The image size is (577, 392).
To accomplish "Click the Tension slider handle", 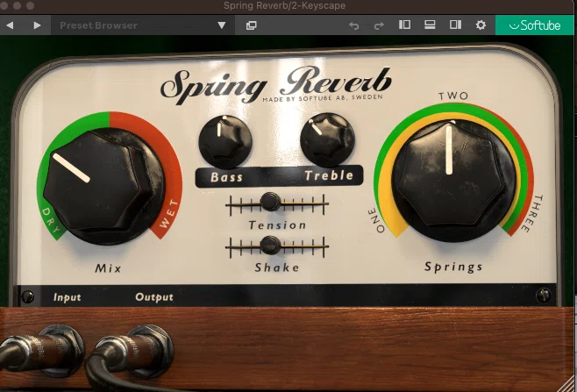I will point(270,202).
